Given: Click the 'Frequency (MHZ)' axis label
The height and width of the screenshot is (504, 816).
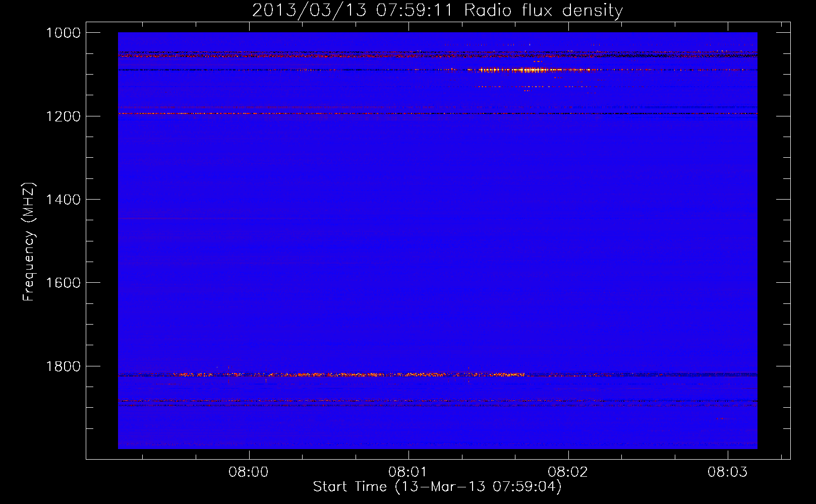Looking at the screenshot, I should coord(29,242).
